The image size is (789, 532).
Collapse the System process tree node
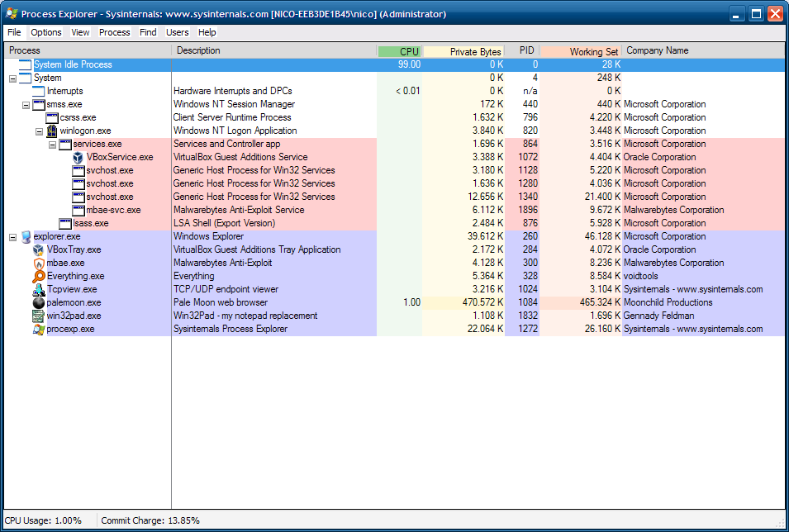pyautogui.click(x=12, y=78)
